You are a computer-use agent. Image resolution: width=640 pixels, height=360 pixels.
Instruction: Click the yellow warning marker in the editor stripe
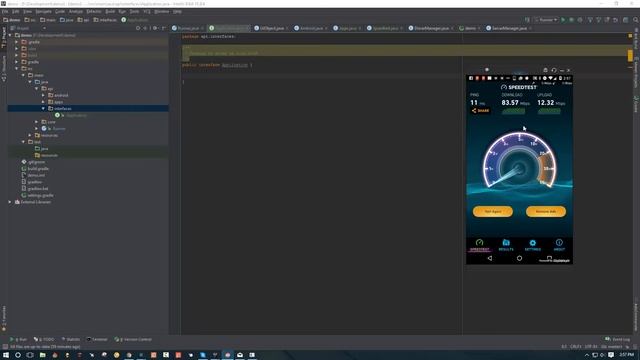click(x=630, y=55)
